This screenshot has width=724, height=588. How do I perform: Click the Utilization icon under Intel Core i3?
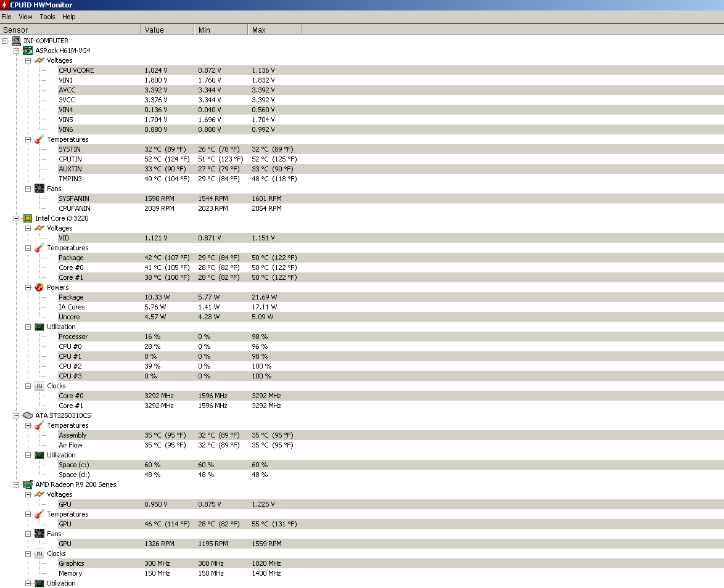pos(39,327)
